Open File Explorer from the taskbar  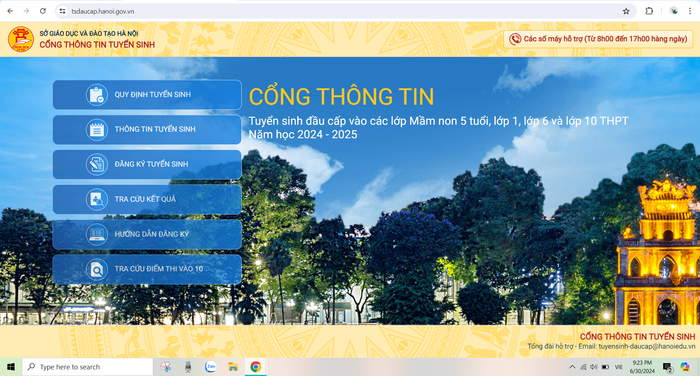coord(233,367)
